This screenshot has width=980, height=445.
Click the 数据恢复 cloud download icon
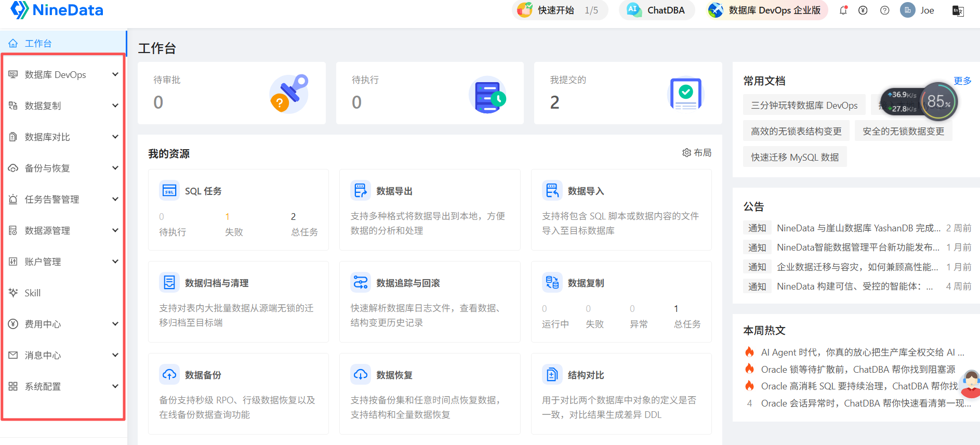361,375
